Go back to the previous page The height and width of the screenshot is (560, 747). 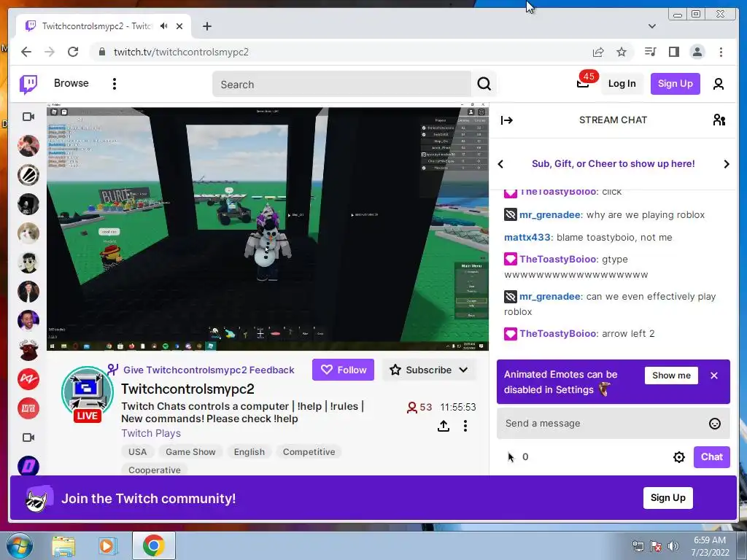coord(26,52)
